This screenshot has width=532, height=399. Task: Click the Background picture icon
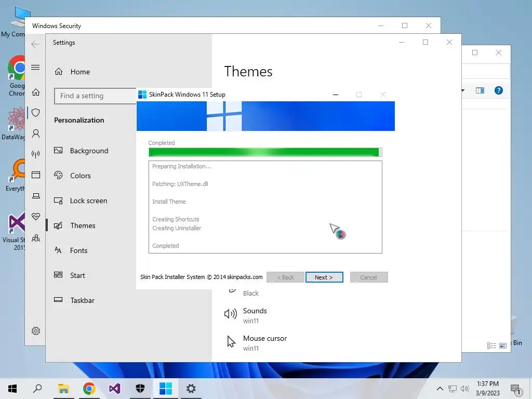[58, 150]
